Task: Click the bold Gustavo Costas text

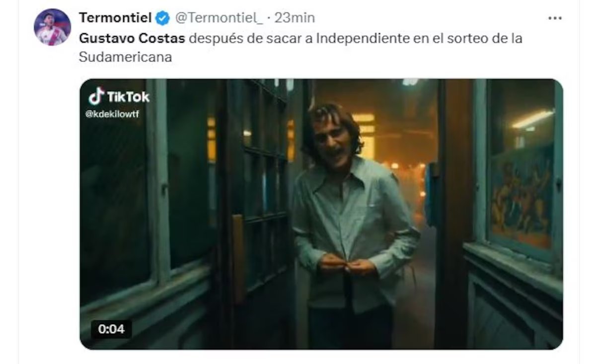Action: point(132,38)
